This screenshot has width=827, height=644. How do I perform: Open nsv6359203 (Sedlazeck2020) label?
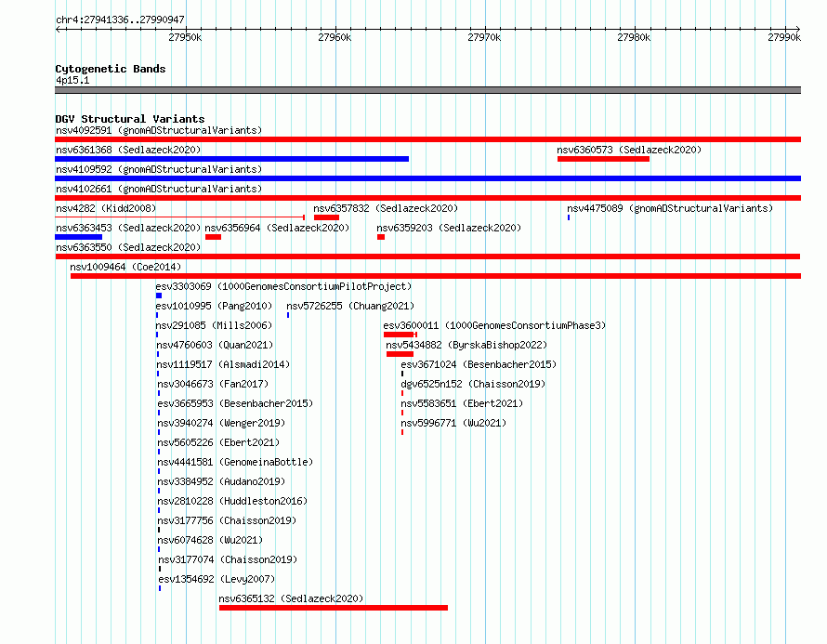[449, 228]
